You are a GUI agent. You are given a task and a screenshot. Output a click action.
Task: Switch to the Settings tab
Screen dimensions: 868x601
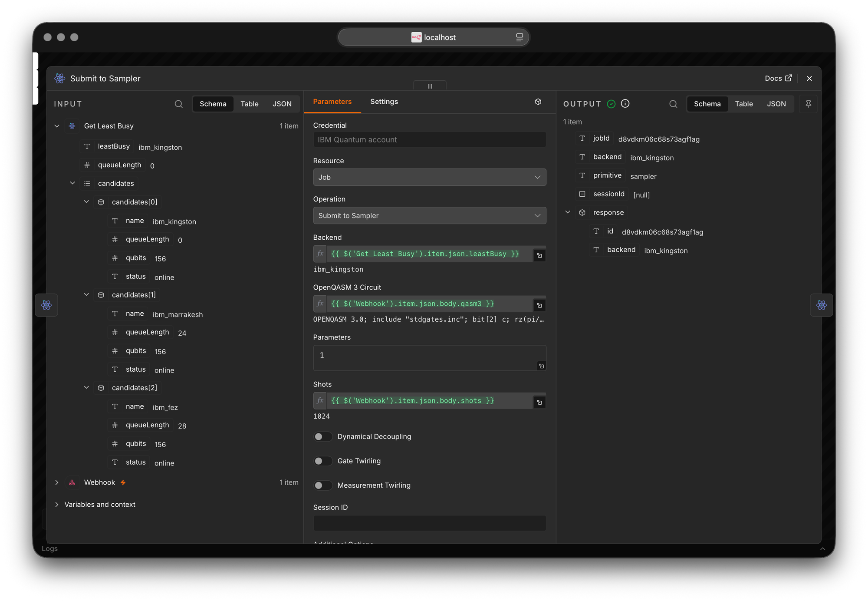click(384, 102)
